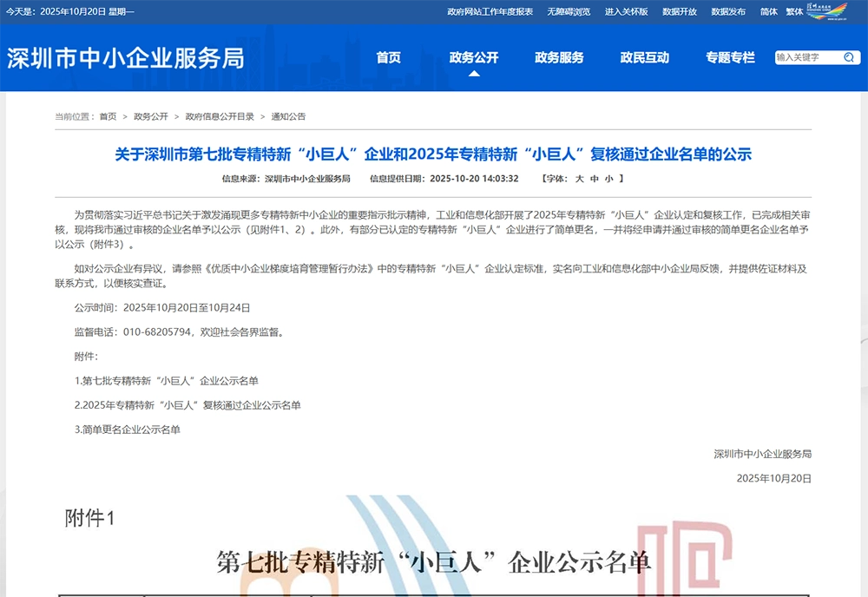Click the keyword search input field
Screen dimensions: 868x597
click(x=806, y=57)
